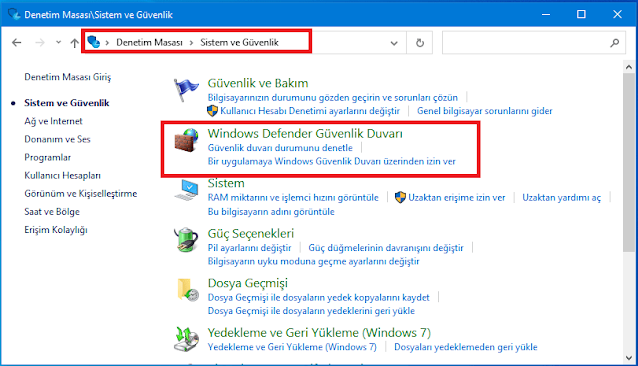638x366 pixels.
Task: Click the small Yedekleme ve Geri Yükleme (Windows 7) link
Action: pos(292,347)
